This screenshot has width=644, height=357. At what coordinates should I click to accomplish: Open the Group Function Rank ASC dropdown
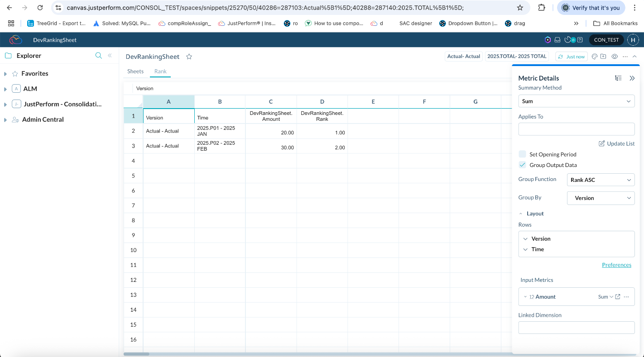[601, 180]
